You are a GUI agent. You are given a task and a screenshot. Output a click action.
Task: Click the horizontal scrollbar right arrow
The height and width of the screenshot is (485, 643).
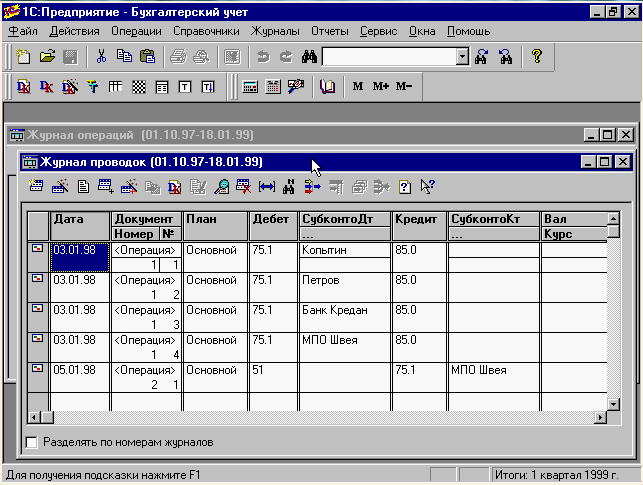click(x=600, y=417)
